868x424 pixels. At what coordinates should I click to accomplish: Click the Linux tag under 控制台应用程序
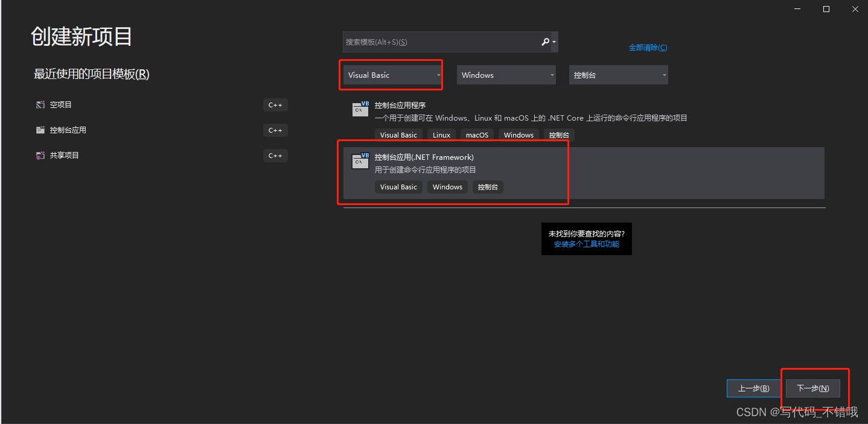(441, 135)
